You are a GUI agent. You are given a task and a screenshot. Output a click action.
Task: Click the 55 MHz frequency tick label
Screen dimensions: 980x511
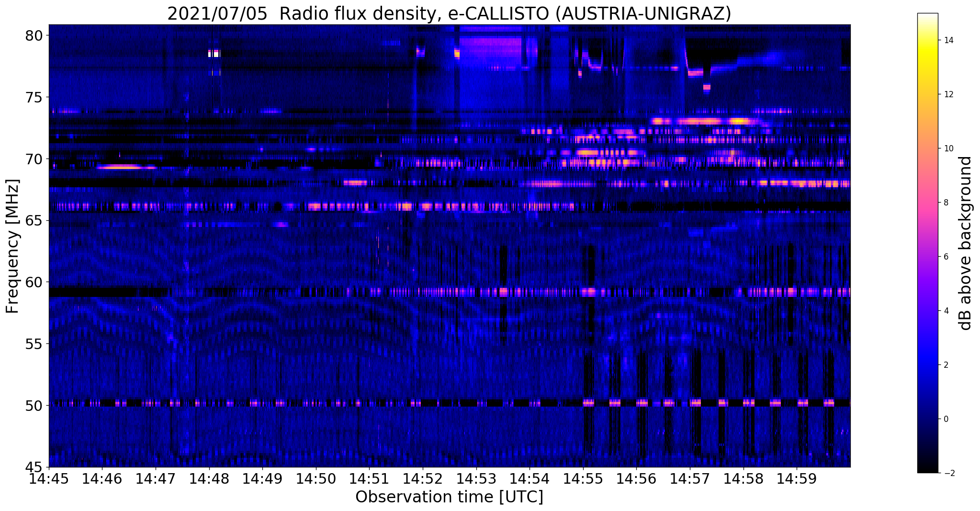coord(34,344)
